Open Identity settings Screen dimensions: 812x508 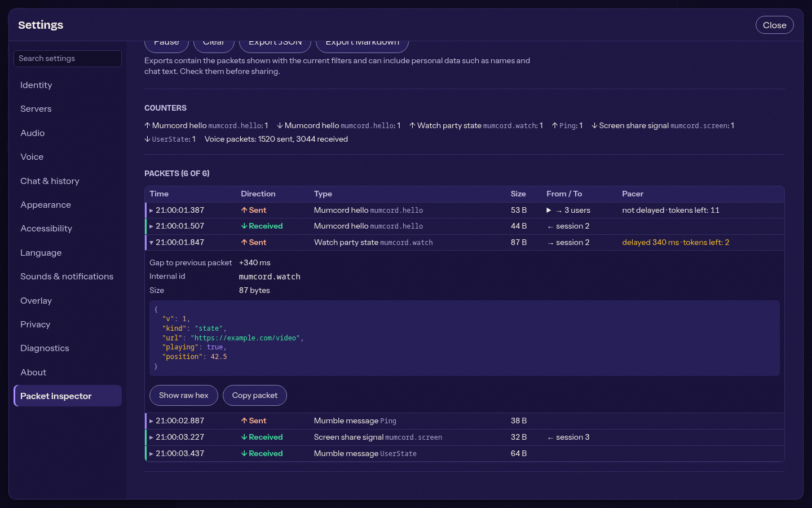coord(68,85)
